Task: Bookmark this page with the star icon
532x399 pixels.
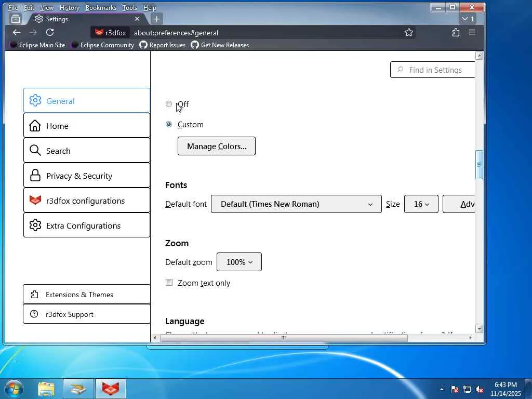Action: (x=408, y=33)
